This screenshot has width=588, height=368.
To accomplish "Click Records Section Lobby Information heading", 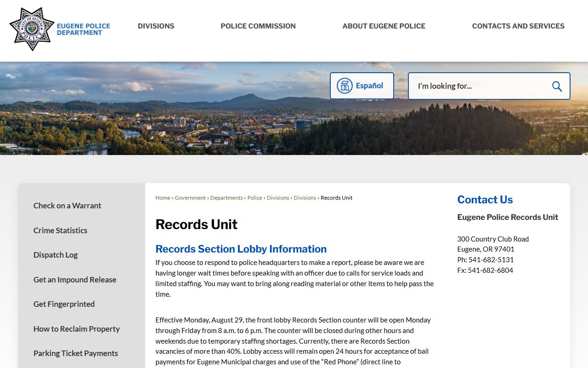I will (241, 249).
